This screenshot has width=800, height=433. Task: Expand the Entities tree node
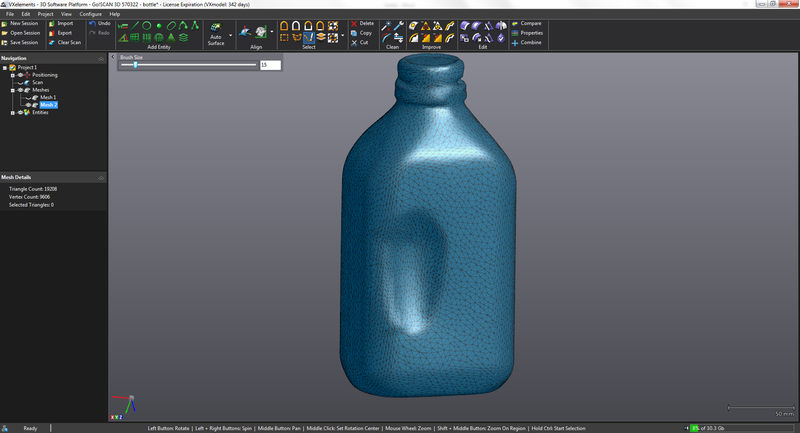[13, 113]
